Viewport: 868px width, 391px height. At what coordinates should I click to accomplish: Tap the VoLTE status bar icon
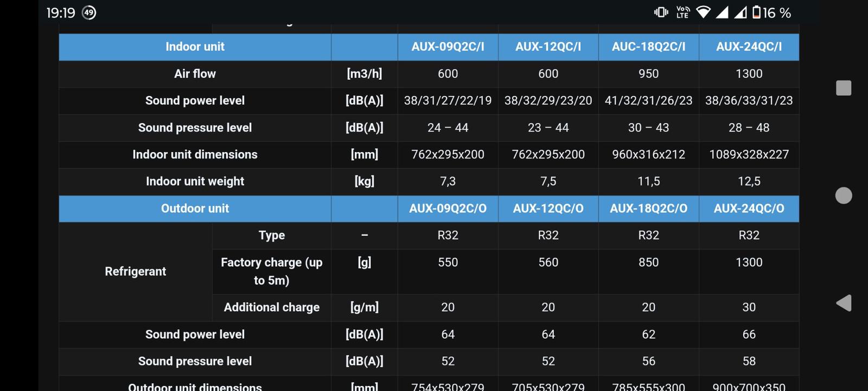(683, 12)
